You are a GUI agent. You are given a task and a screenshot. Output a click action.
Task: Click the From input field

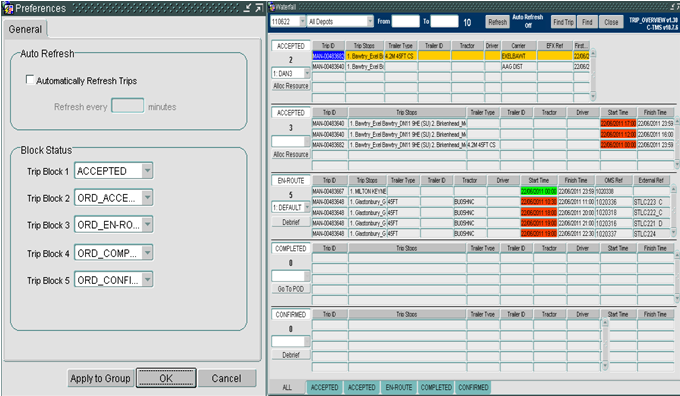tap(405, 21)
